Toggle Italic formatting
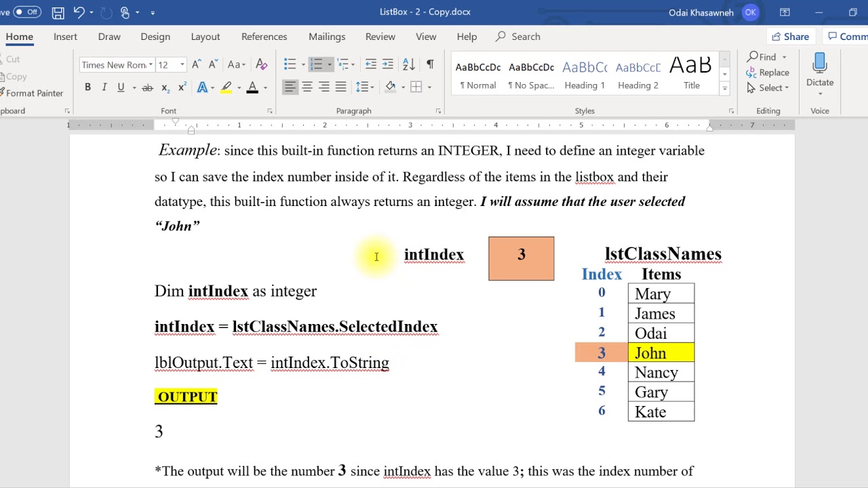This screenshot has width=868, height=488. tap(104, 87)
